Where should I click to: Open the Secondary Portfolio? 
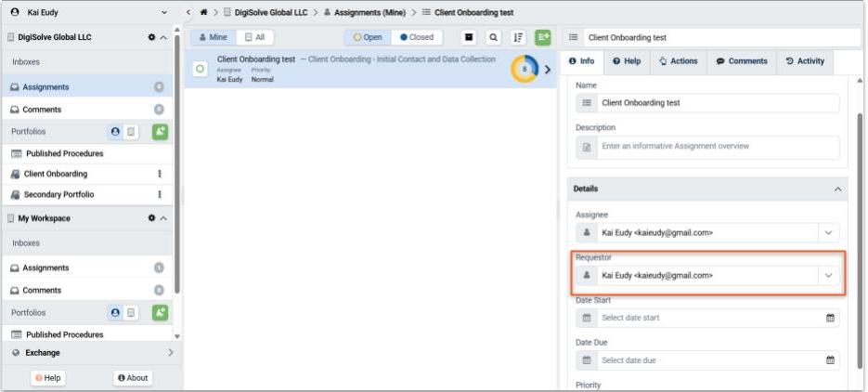pyautogui.click(x=58, y=194)
